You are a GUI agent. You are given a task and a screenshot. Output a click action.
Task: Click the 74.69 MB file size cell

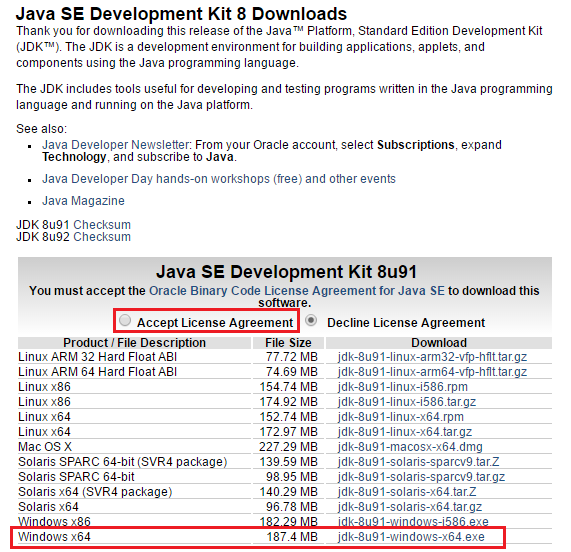(288, 372)
